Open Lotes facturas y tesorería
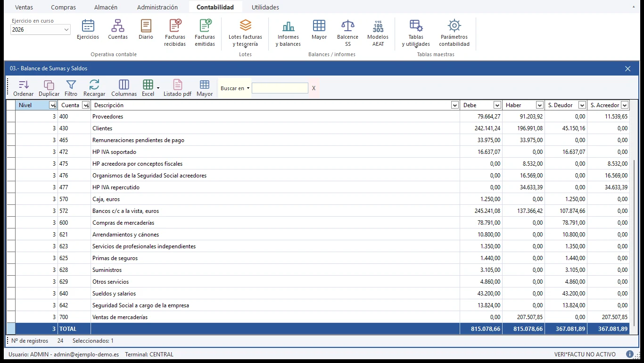 (245, 33)
